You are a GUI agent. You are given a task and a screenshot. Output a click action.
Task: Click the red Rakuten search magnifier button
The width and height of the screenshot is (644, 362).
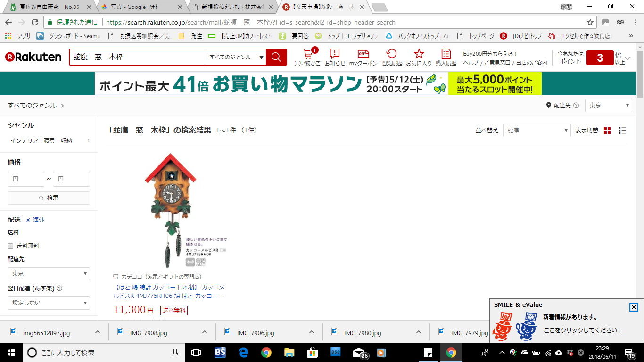(276, 57)
